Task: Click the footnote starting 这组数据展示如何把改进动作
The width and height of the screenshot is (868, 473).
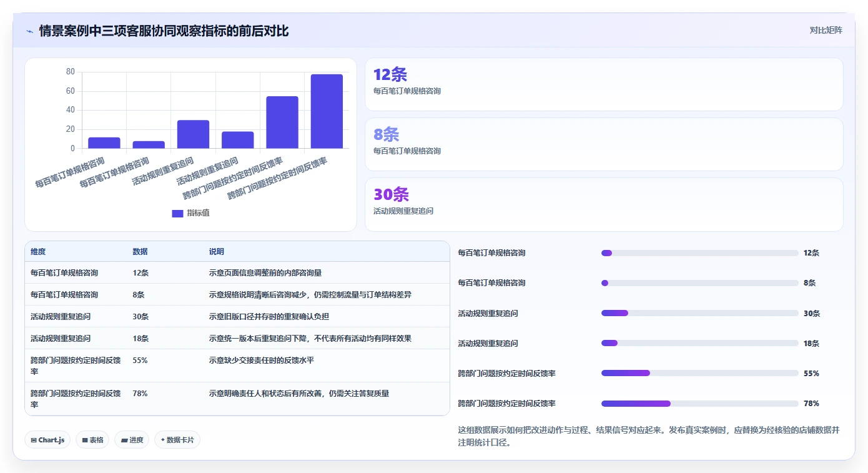Action: (649, 436)
